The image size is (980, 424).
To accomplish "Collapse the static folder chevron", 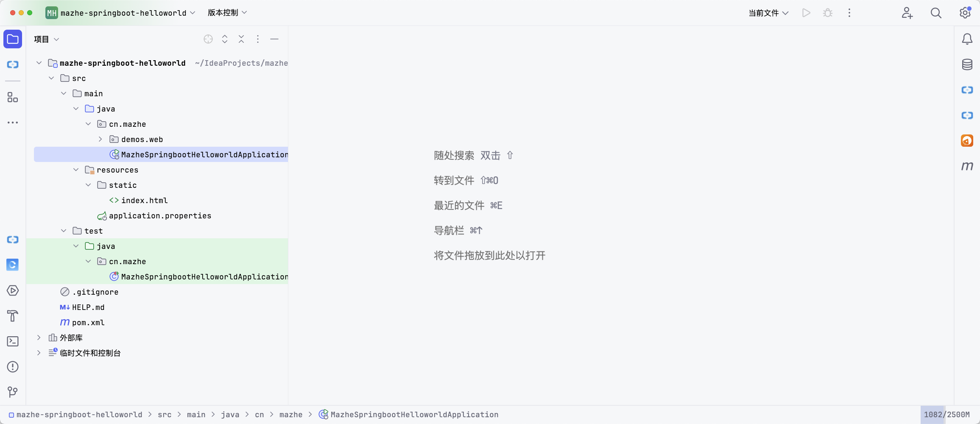I will pyautogui.click(x=88, y=185).
